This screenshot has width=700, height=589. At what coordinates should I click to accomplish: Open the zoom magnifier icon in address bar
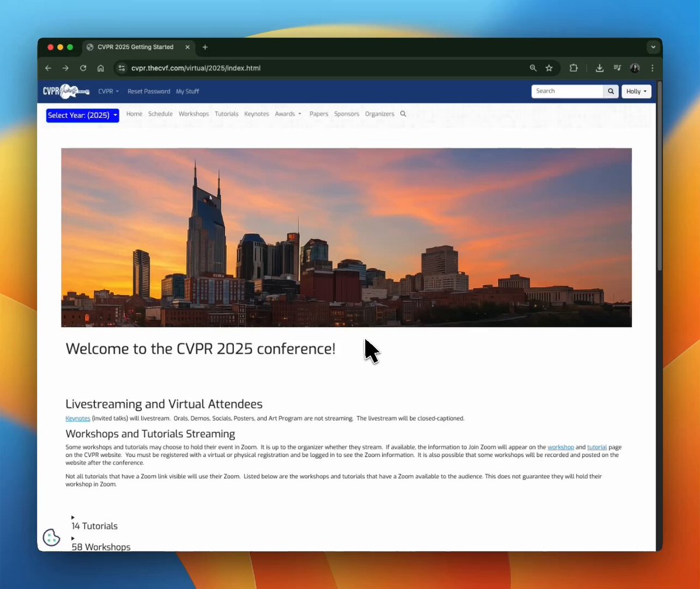533,68
